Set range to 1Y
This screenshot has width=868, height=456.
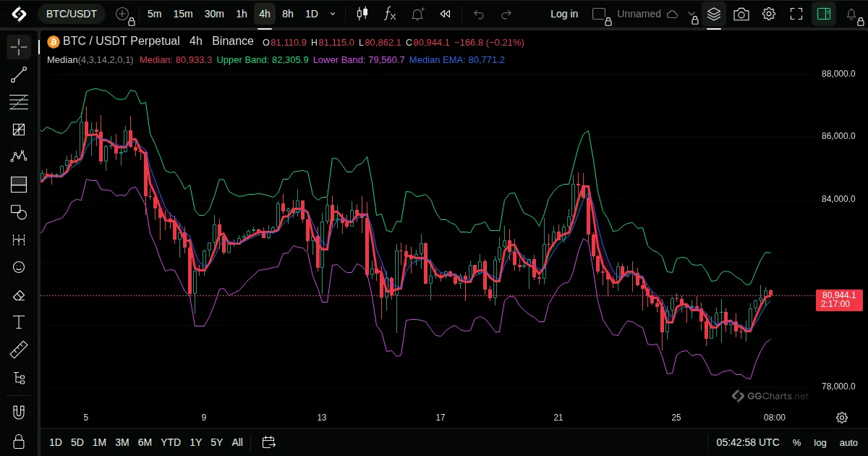coord(196,442)
